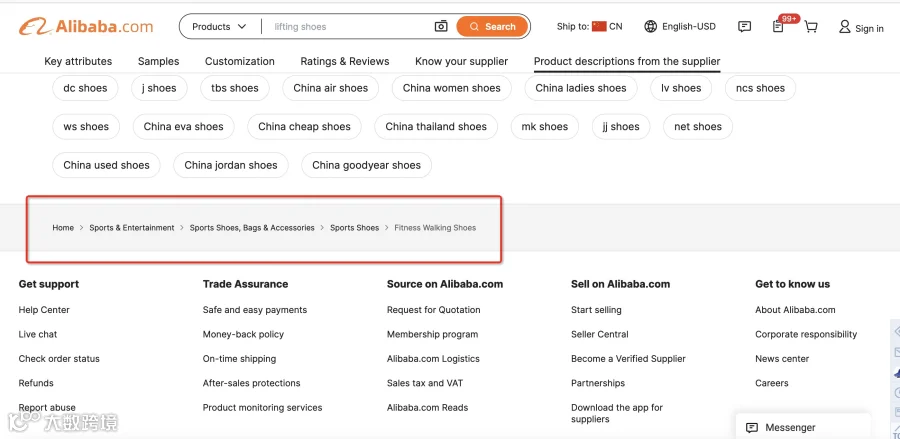Click the globe icon for English-USD
The height and width of the screenshot is (439, 900).
pos(650,26)
